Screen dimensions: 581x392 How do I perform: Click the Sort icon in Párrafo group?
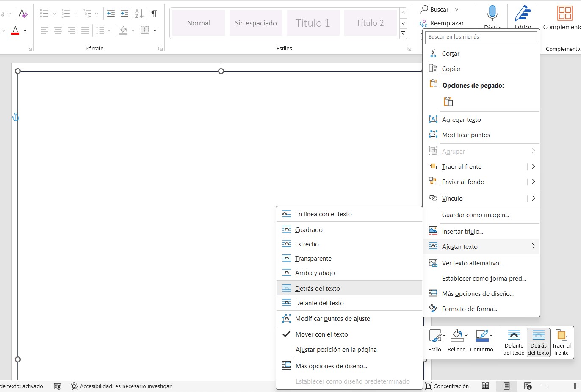pyautogui.click(x=139, y=14)
